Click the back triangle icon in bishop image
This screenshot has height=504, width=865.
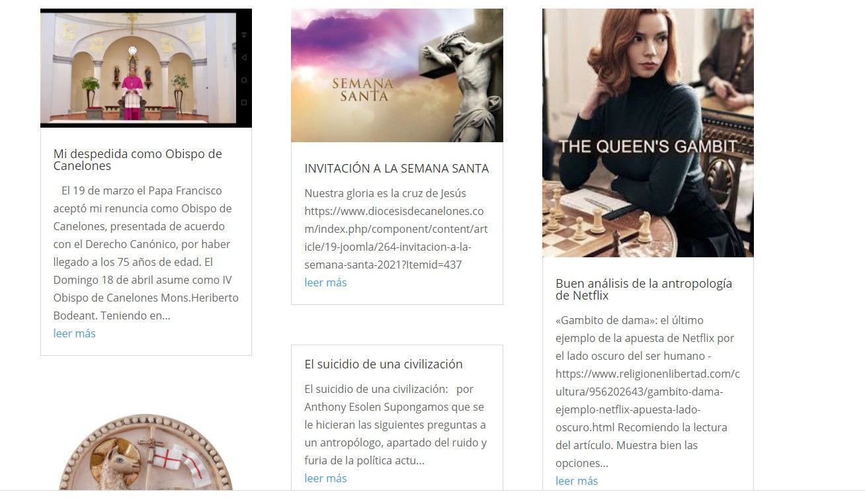coord(244,58)
